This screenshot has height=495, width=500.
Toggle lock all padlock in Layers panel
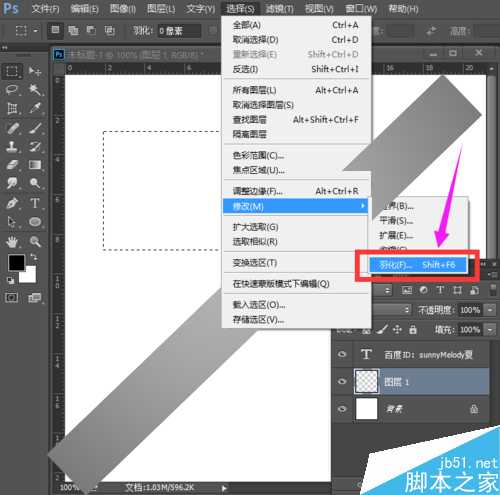click(x=413, y=330)
